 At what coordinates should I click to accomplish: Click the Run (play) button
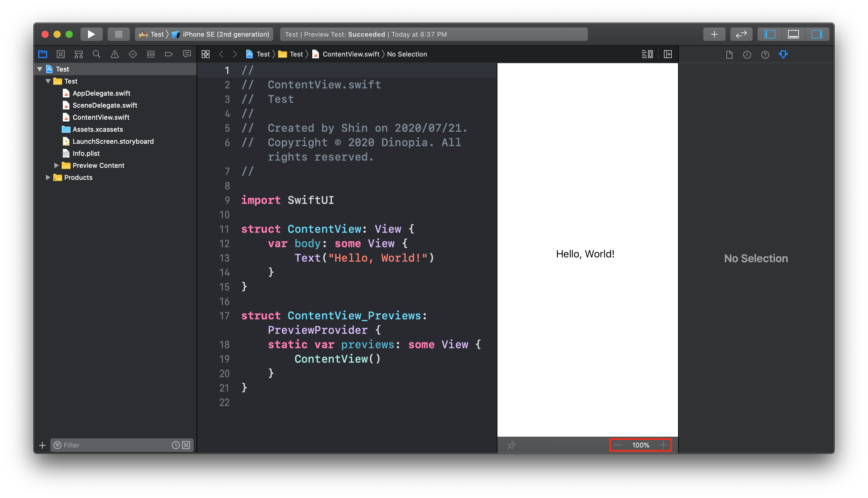click(x=91, y=34)
